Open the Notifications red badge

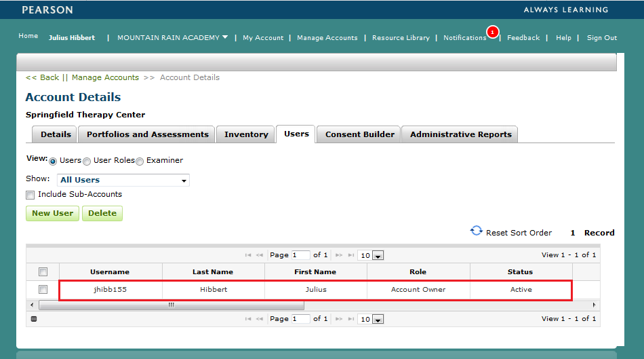click(x=492, y=32)
